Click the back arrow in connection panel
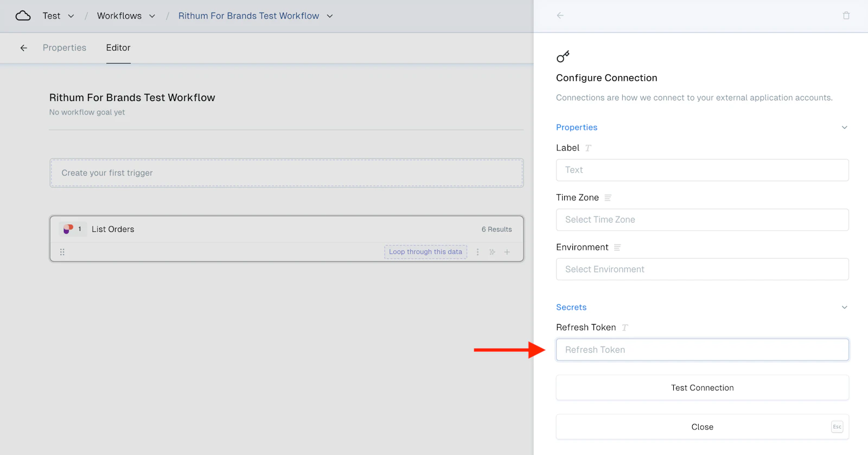Viewport: 868px width, 455px height. point(560,16)
